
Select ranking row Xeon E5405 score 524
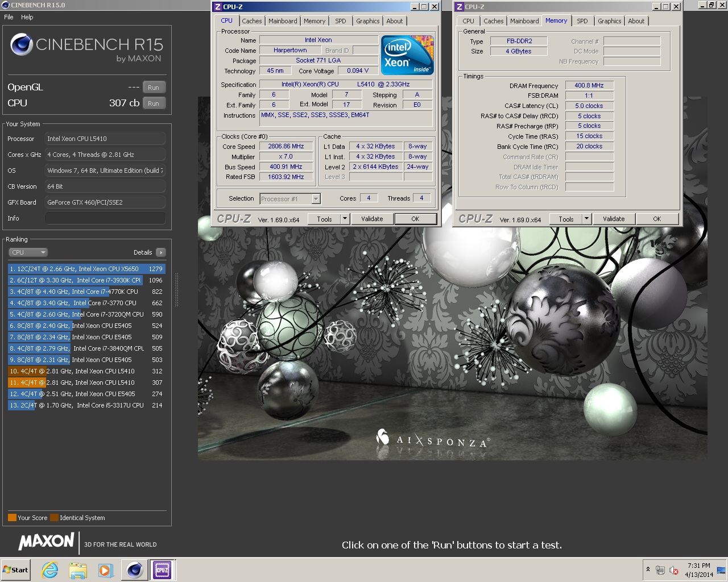point(86,326)
